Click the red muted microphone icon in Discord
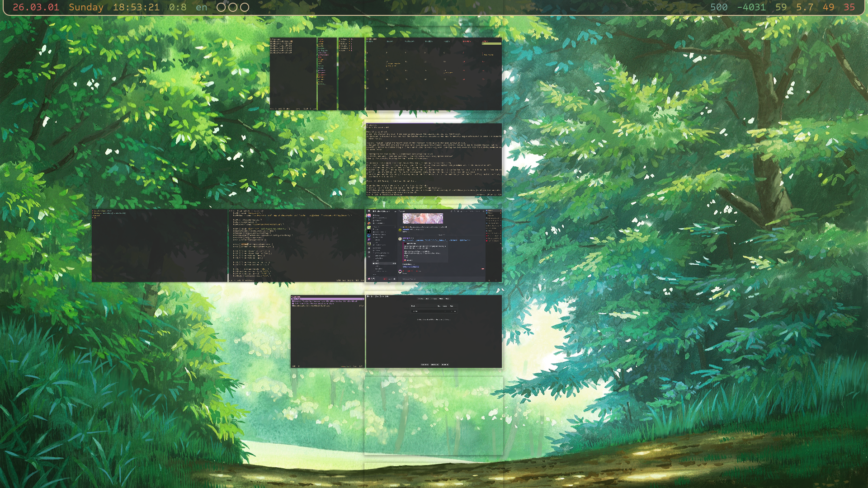868x488 pixels. (385, 279)
